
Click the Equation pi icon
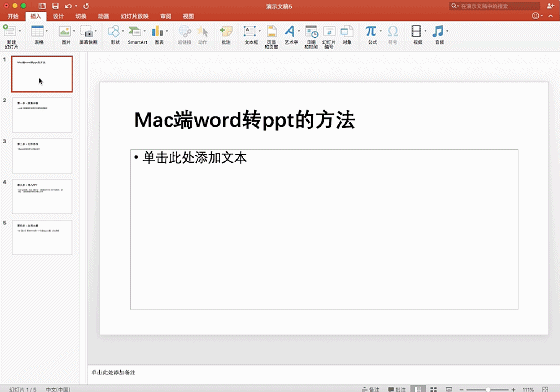coord(371,31)
